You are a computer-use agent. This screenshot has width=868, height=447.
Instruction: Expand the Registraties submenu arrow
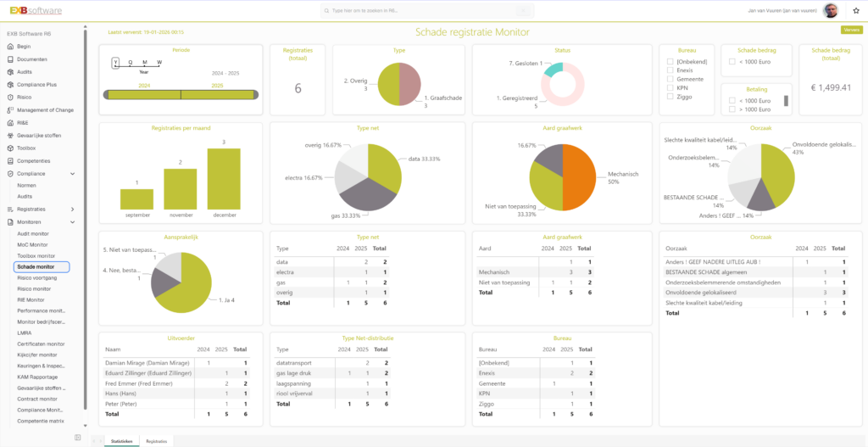coord(73,209)
